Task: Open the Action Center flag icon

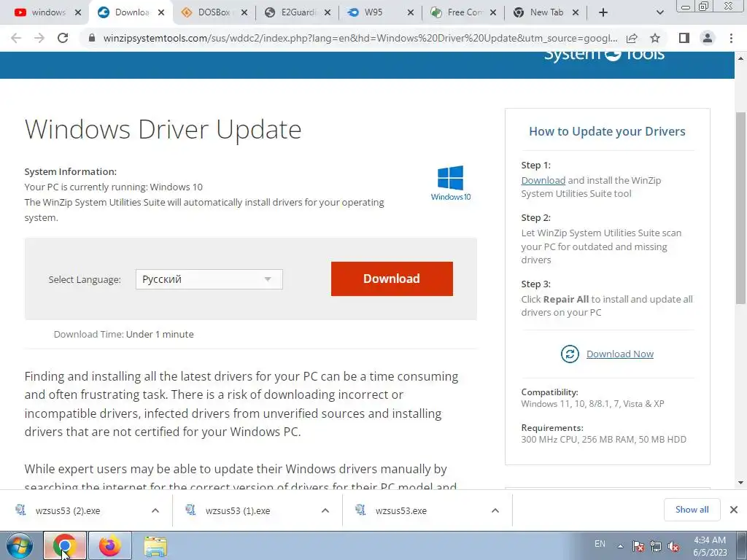Action: 638,546
